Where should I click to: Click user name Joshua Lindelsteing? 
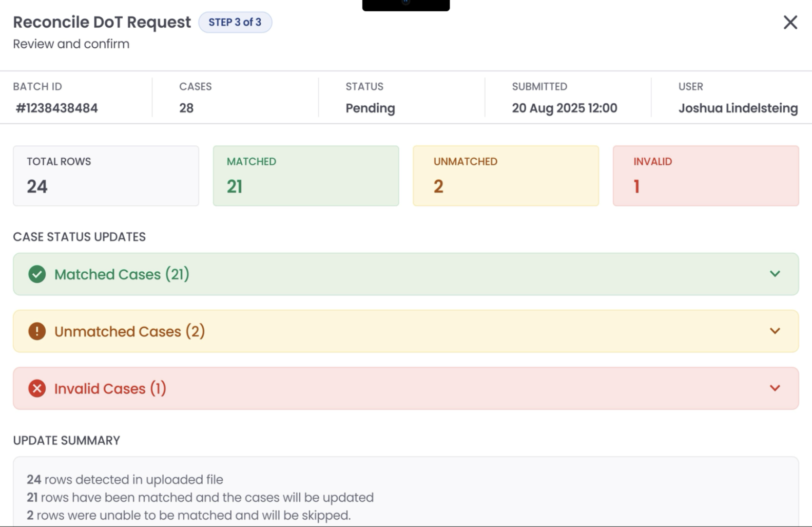[x=738, y=108]
